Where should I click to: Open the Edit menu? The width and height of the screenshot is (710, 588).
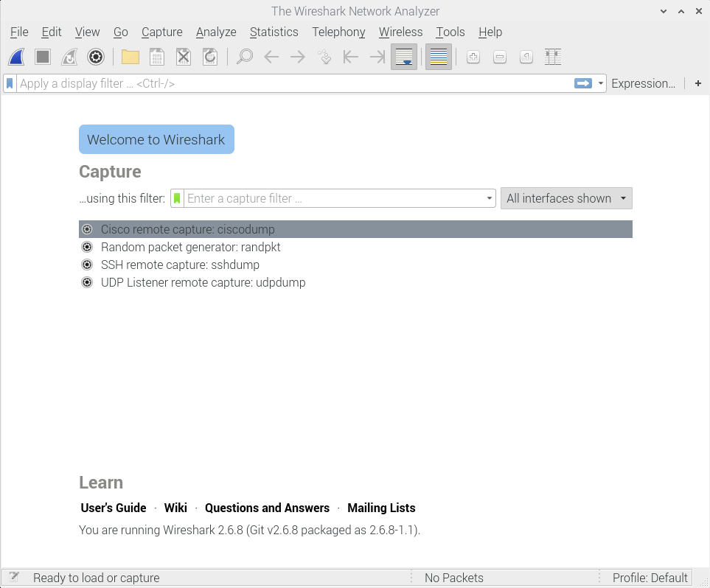coord(51,32)
